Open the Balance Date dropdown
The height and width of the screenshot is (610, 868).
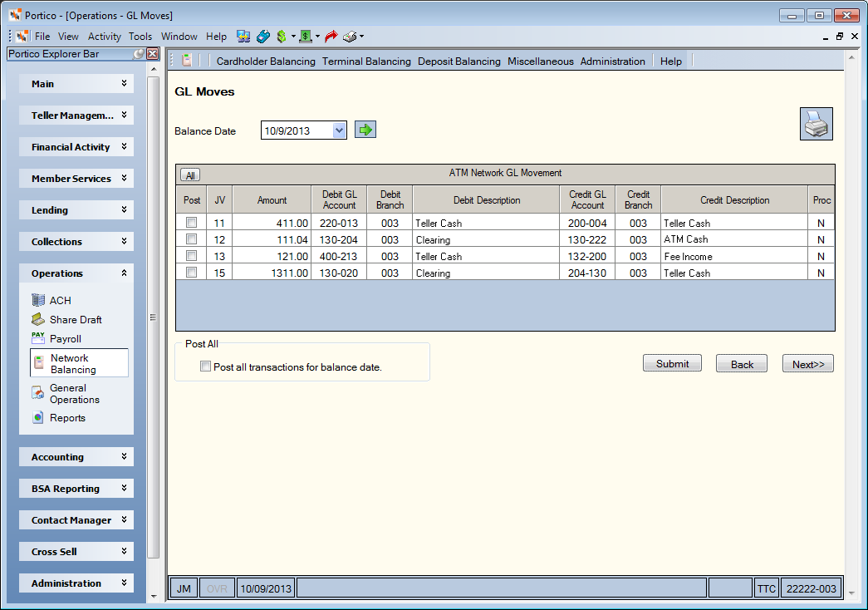click(339, 130)
